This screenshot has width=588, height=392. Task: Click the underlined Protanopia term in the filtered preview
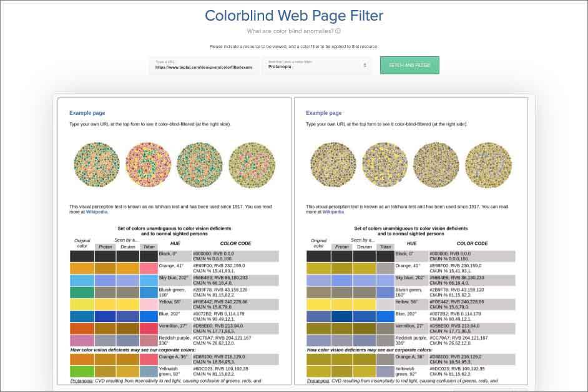(318, 381)
